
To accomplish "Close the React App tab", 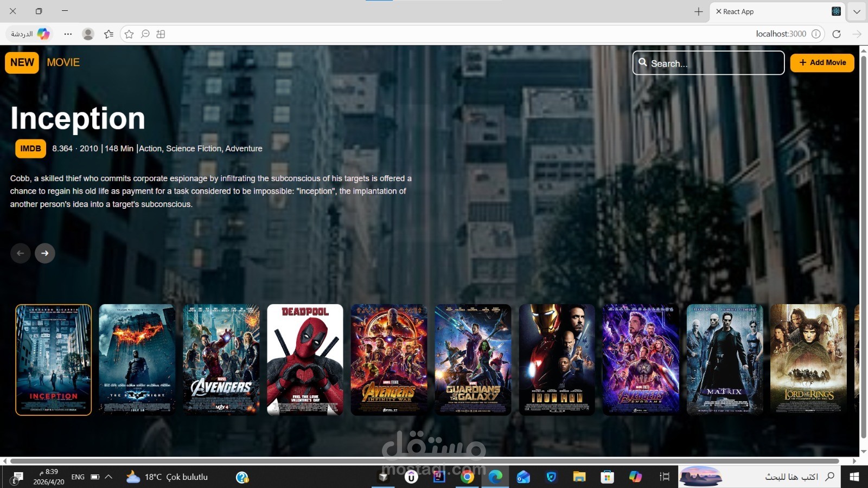I will [x=718, y=11].
